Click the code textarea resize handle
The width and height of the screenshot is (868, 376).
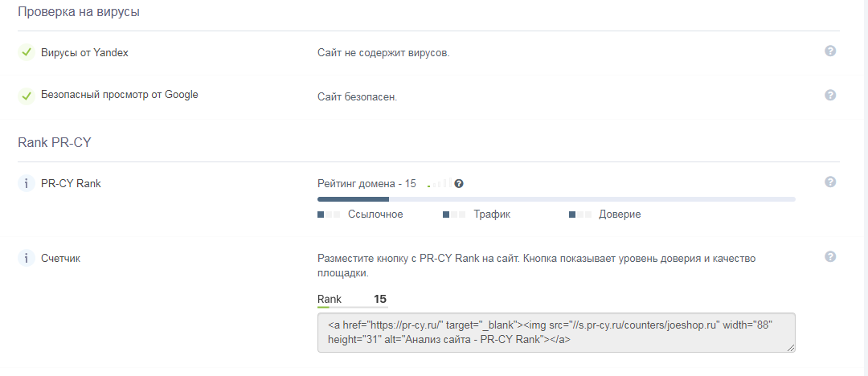[x=792, y=348]
